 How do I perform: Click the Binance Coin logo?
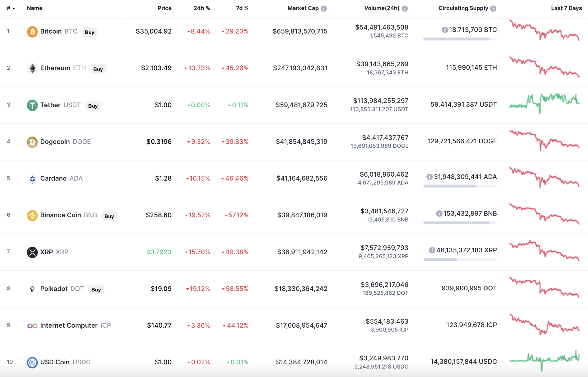pyautogui.click(x=32, y=215)
